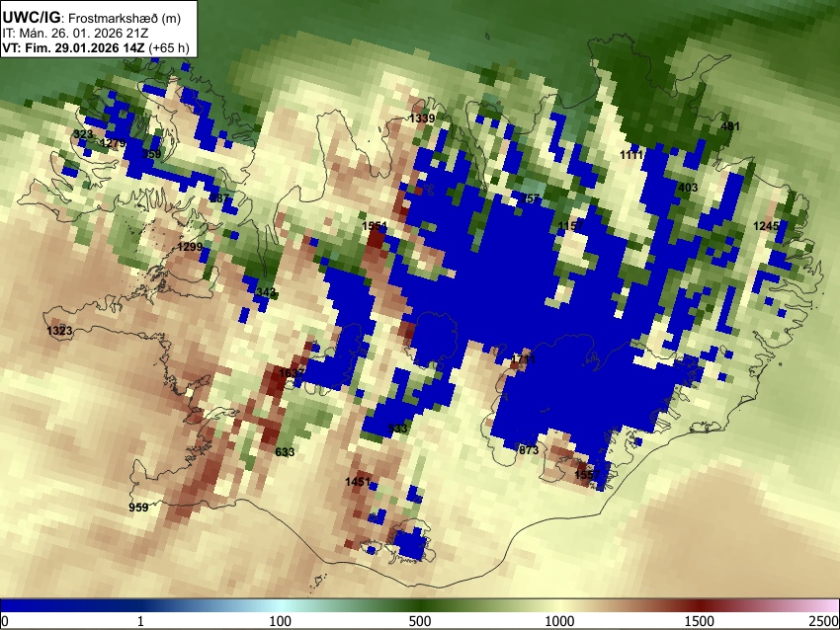The image size is (840, 630).
Task: Click the map value 287
Action: click(219, 198)
